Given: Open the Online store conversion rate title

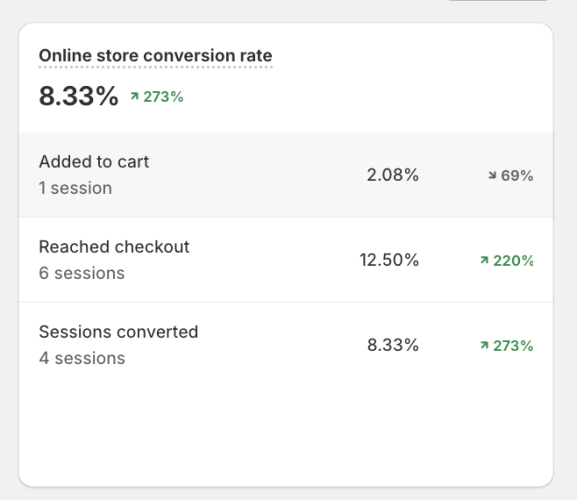Looking at the screenshot, I should point(156,56).
